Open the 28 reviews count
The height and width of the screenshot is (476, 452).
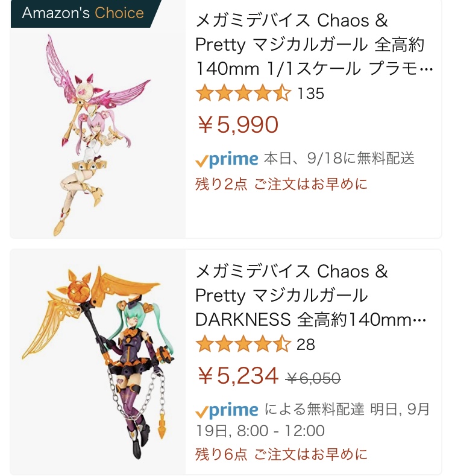[306, 344]
